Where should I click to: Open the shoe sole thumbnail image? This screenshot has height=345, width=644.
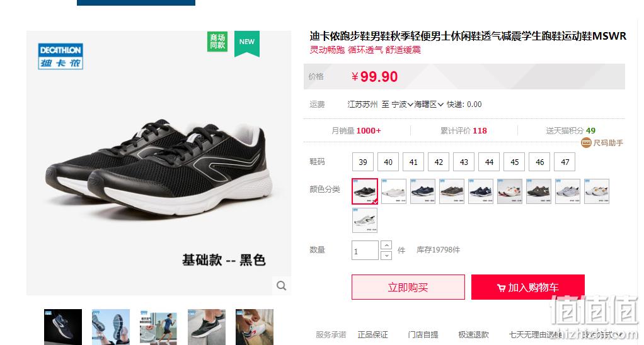[x=111, y=327]
